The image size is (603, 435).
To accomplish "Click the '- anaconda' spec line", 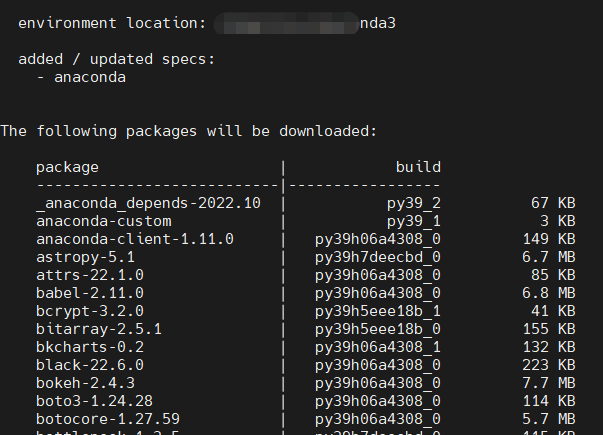I will click(x=81, y=78).
